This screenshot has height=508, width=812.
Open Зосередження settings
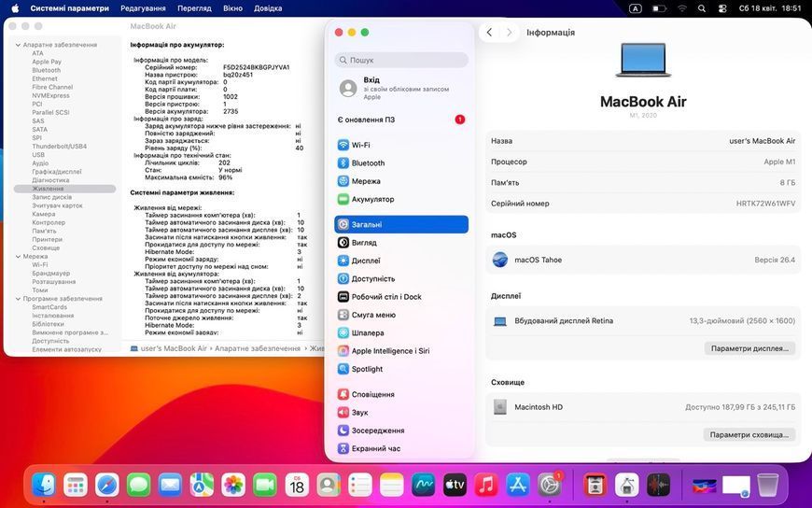pos(400,430)
